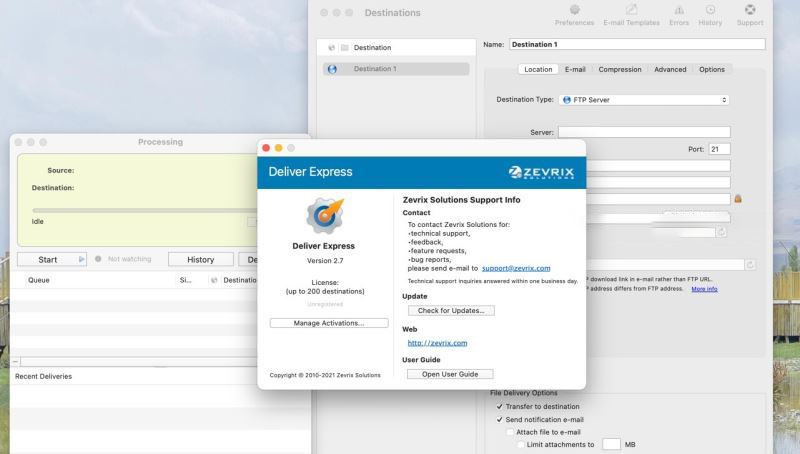Click the Destination column header in sidebar
This screenshot has height=454, width=800.
372,47
